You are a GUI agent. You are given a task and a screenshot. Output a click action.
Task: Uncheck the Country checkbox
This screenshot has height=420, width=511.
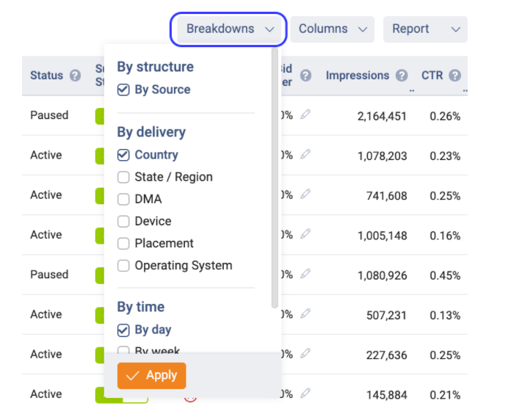[123, 155]
